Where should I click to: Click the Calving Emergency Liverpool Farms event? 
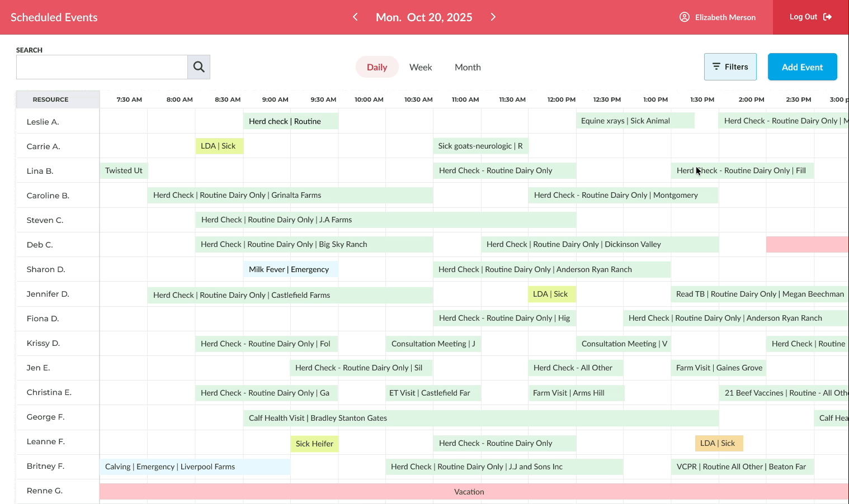click(x=195, y=466)
